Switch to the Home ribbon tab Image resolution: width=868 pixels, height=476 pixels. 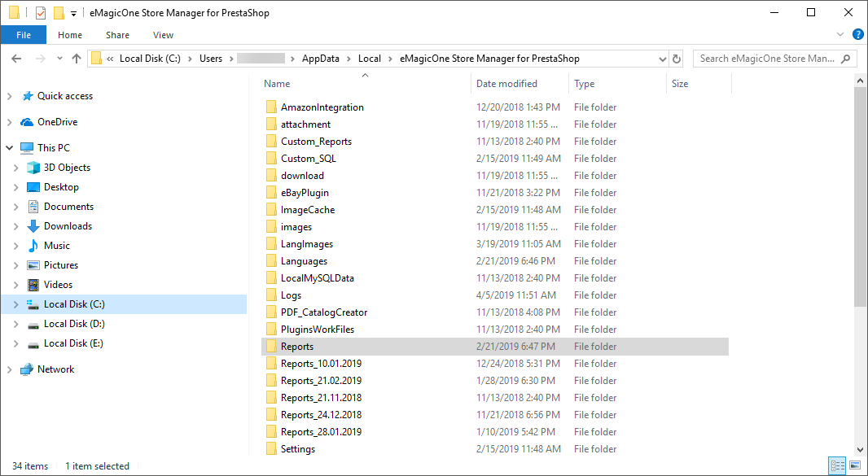[x=70, y=35]
